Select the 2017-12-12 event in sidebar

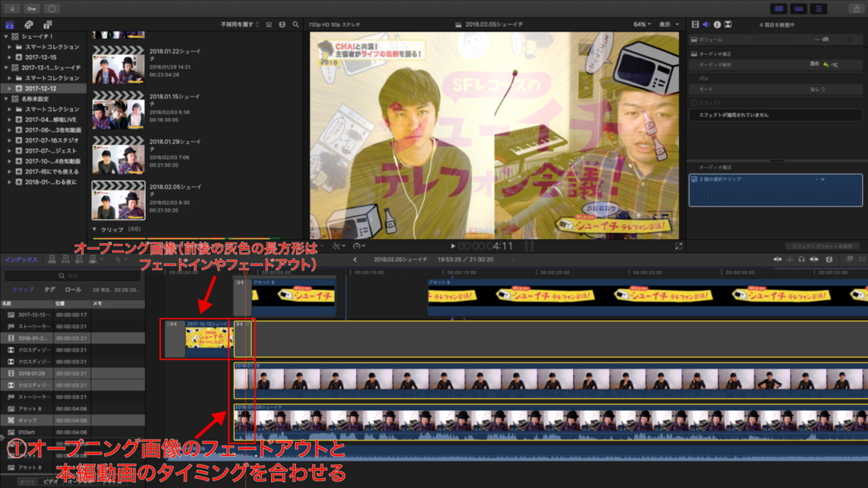(x=43, y=88)
